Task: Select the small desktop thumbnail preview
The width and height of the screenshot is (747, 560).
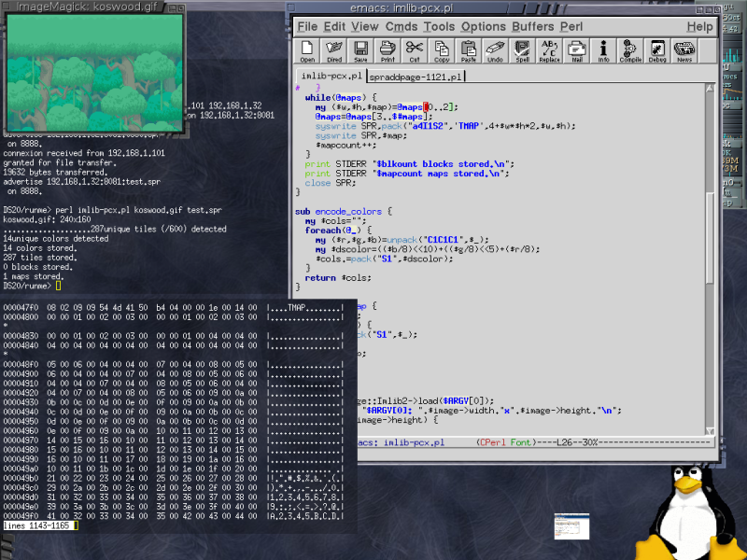Action: tap(571, 526)
